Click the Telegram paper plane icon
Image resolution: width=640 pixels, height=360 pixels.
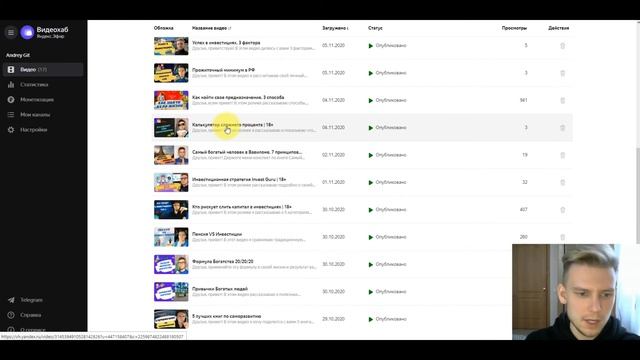click(x=11, y=300)
